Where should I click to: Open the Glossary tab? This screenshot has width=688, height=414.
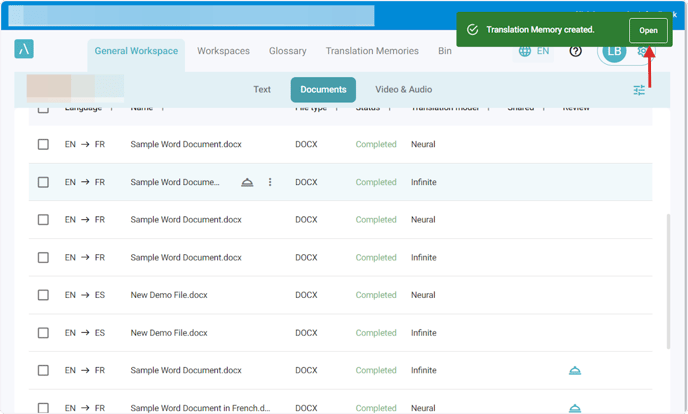pyautogui.click(x=288, y=51)
